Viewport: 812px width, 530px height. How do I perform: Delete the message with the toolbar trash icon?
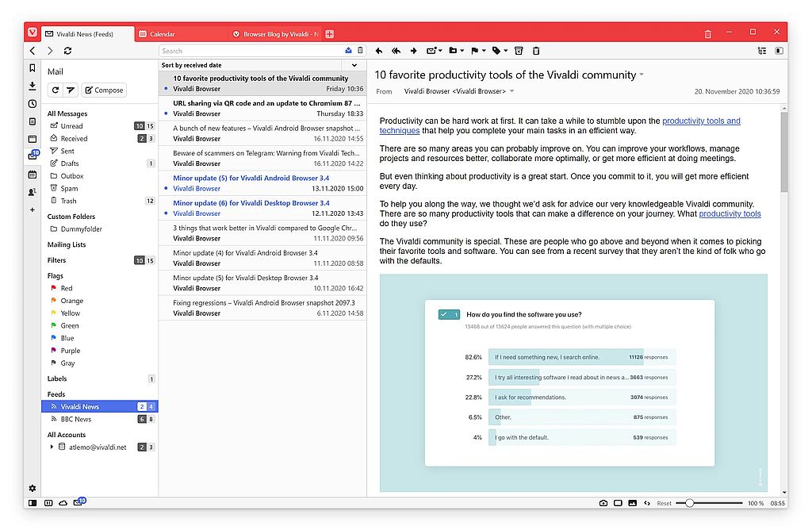pyautogui.click(x=536, y=51)
